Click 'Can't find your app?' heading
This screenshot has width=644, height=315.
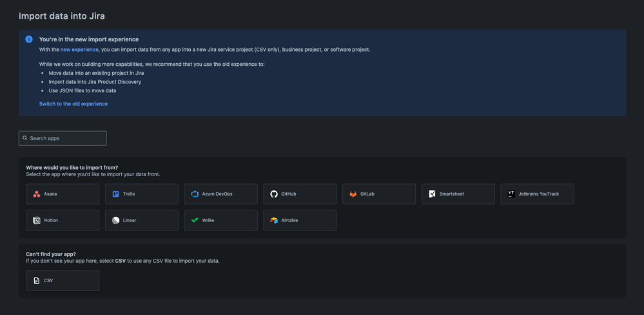pos(51,254)
